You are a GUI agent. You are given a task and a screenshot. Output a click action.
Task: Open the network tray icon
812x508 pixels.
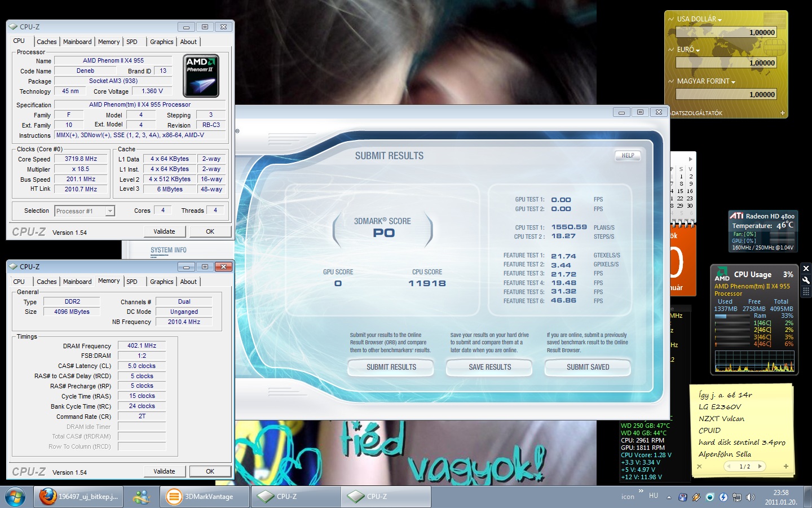pyautogui.click(x=737, y=497)
